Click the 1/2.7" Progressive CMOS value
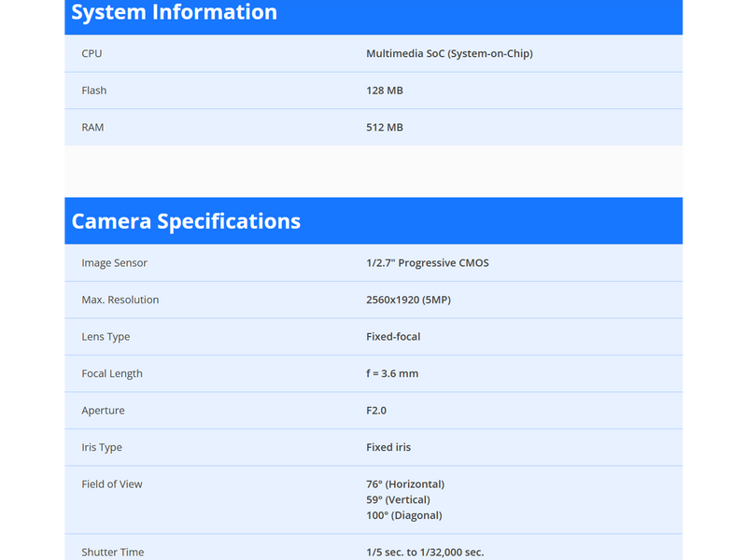747x560 pixels. [427, 263]
